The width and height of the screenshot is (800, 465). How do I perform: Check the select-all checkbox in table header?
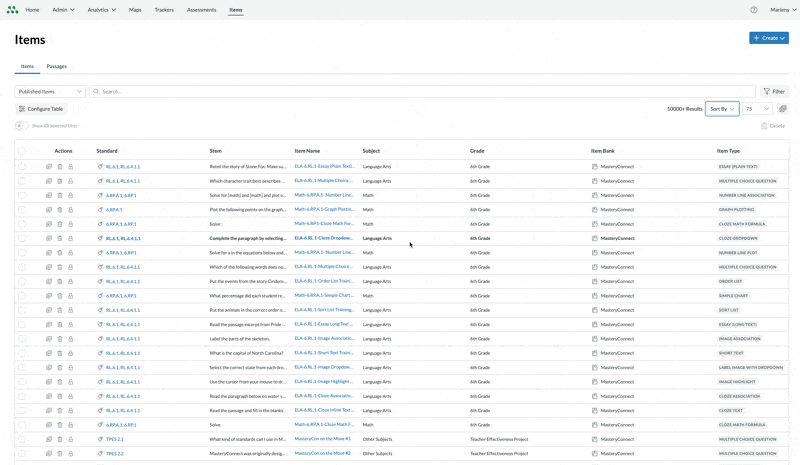tap(22, 151)
